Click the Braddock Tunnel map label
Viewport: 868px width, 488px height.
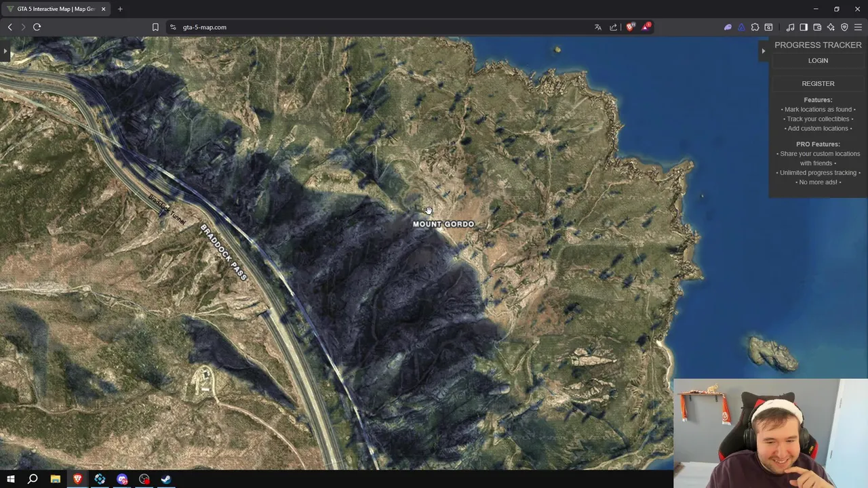point(167,209)
